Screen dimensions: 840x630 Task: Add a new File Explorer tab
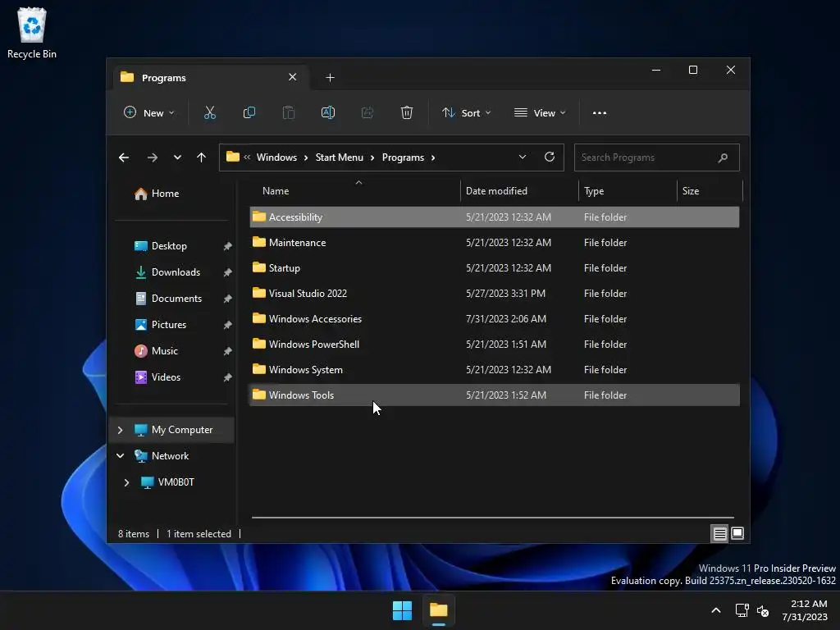(x=330, y=78)
